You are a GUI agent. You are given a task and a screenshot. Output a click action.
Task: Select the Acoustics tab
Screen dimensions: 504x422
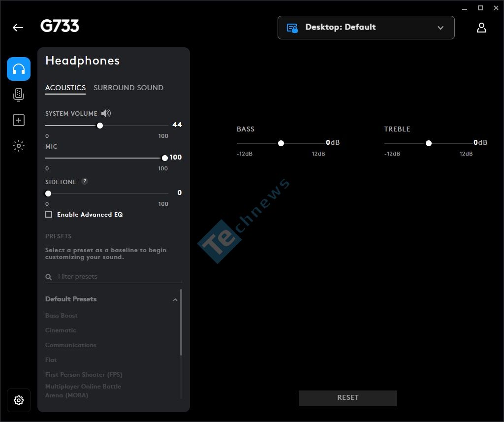65,88
